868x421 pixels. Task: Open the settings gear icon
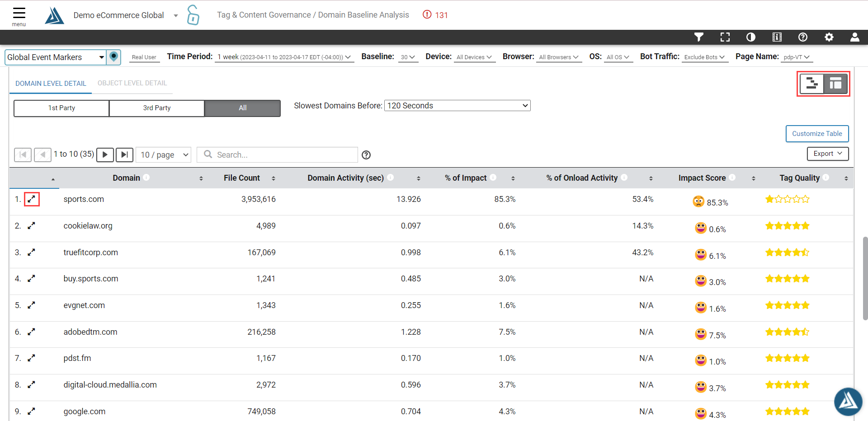829,37
